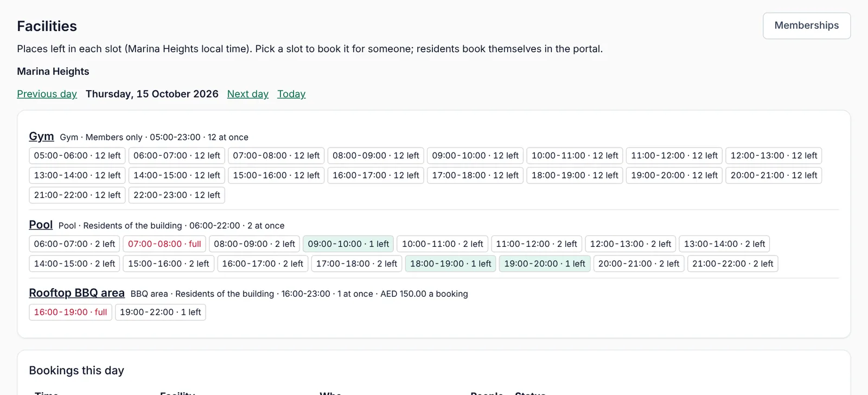Click the full BBQ 16:00-19:00 slot
The height and width of the screenshot is (395, 868).
tap(71, 313)
